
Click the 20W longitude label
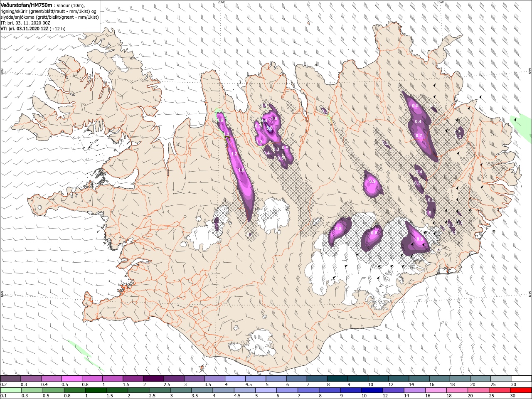coord(222,2)
